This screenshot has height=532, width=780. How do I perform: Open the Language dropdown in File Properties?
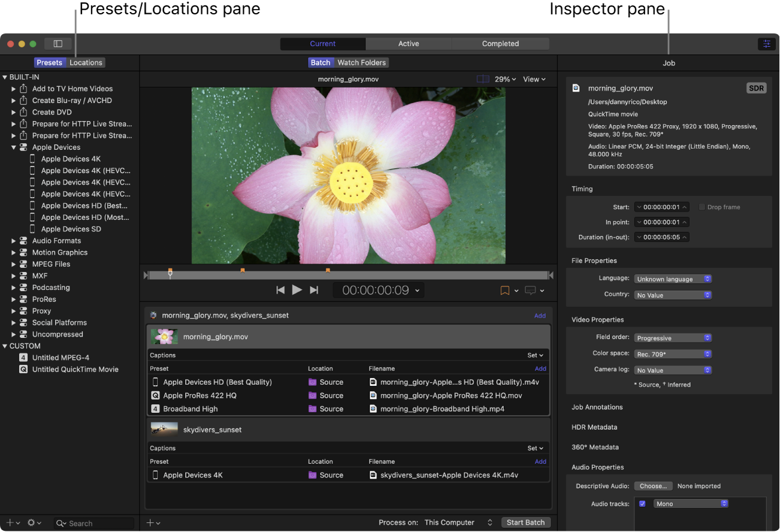click(673, 279)
